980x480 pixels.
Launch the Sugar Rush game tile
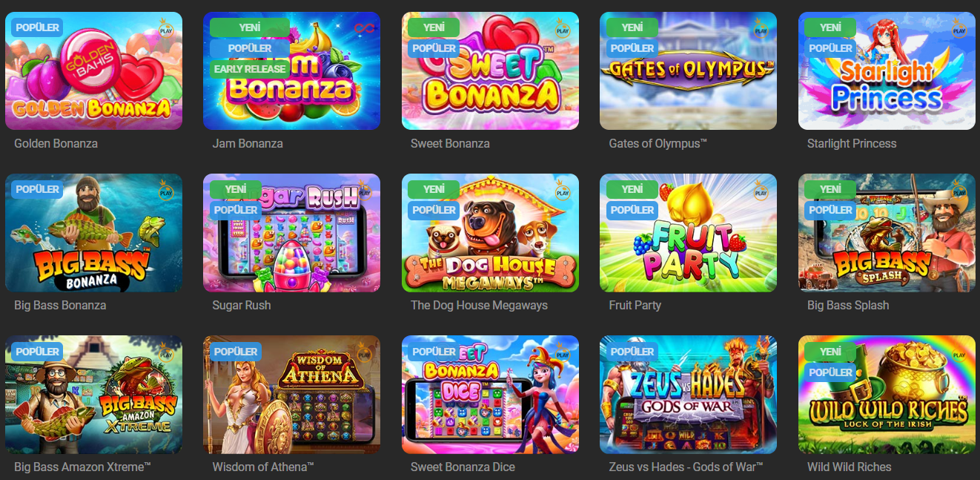tap(291, 233)
